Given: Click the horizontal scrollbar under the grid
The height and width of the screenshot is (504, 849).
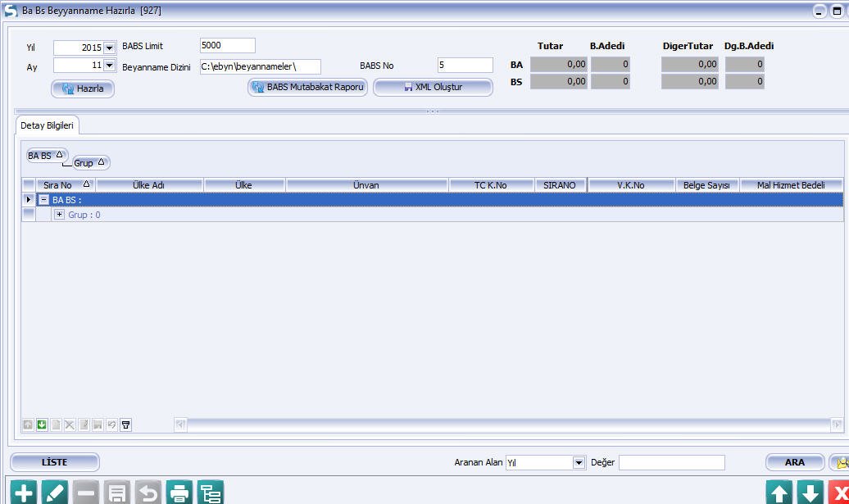Looking at the screenshot, I should click(508, 425).
